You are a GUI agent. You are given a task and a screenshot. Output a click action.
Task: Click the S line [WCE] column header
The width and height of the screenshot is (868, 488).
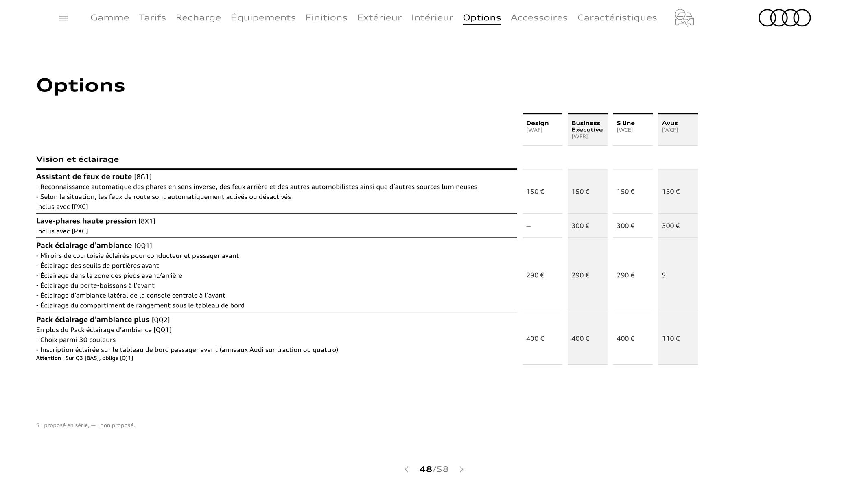click(x=633, y=129)
